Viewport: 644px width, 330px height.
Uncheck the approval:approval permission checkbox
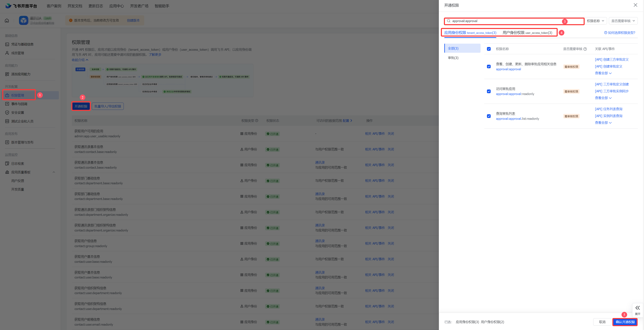click(x=489, y=67)
